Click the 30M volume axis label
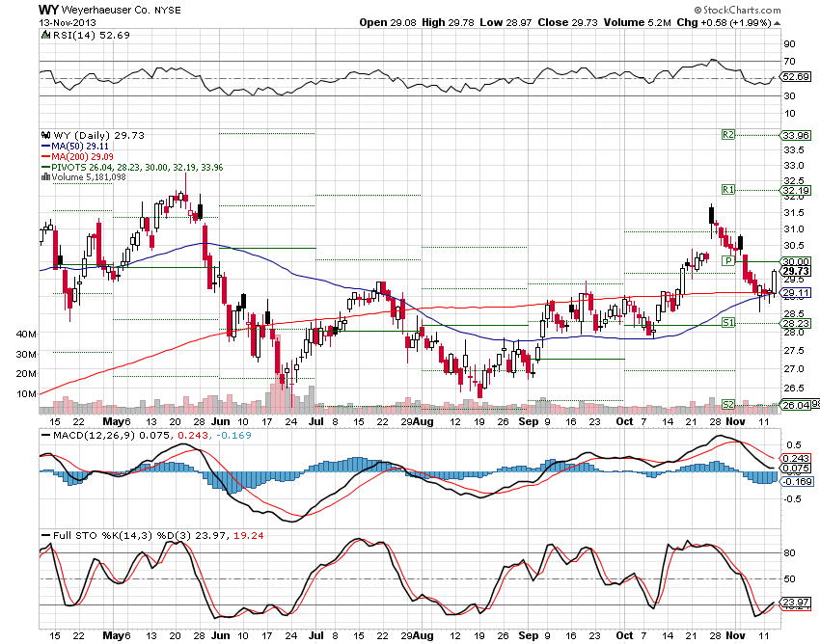Viewport: 820px width, 644px height. 26,355
